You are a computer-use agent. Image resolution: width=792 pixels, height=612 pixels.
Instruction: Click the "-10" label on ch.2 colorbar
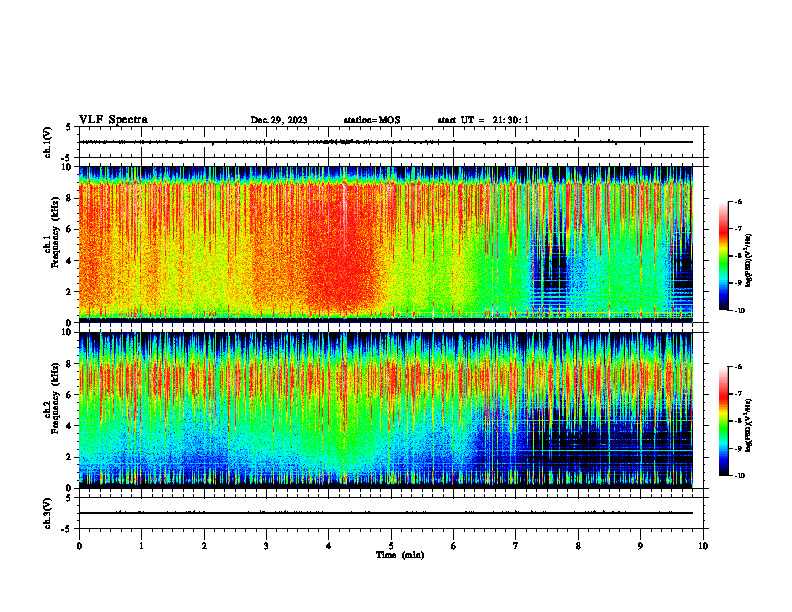click(x=739, y=476)
